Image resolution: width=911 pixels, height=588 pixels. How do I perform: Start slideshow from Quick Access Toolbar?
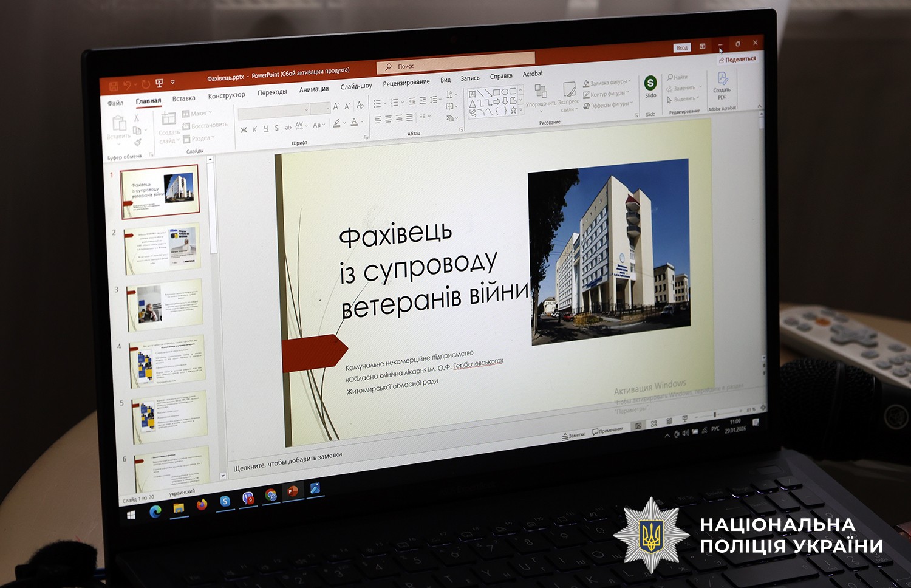[x=159, y=83]
